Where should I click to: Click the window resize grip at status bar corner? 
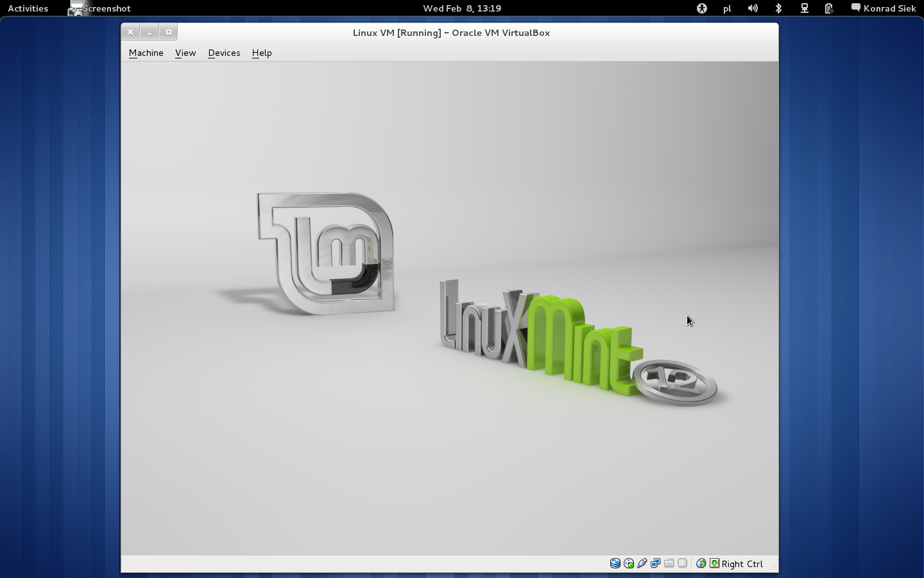[773, 567]
